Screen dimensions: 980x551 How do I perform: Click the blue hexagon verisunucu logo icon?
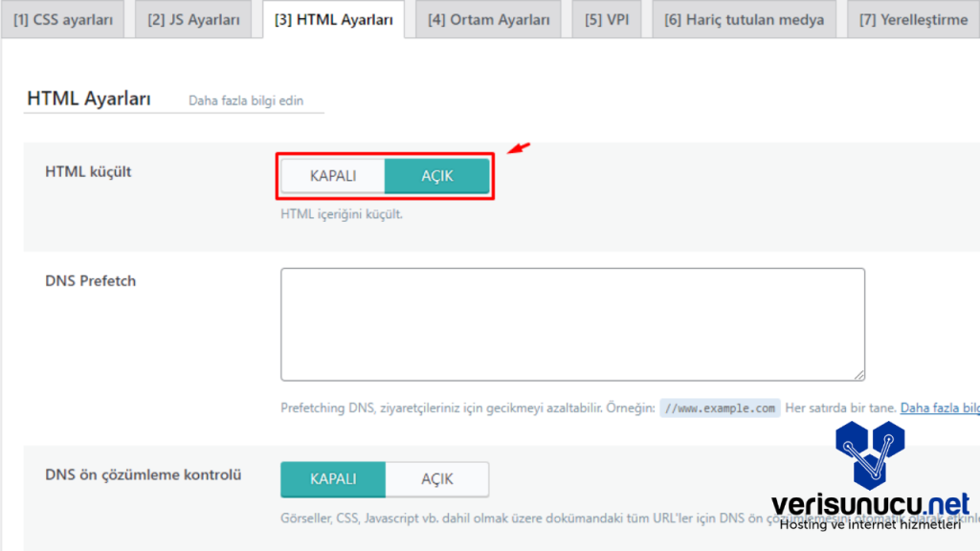tap(869, 454)
